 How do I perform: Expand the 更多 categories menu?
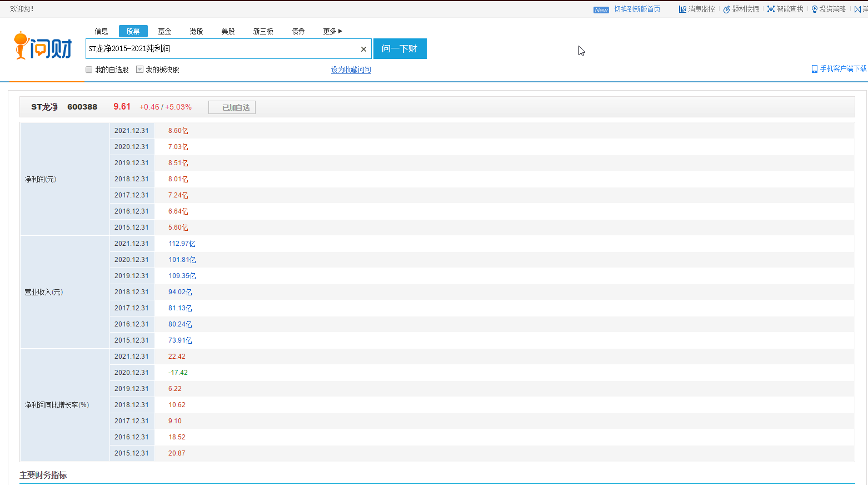point(332,31)
